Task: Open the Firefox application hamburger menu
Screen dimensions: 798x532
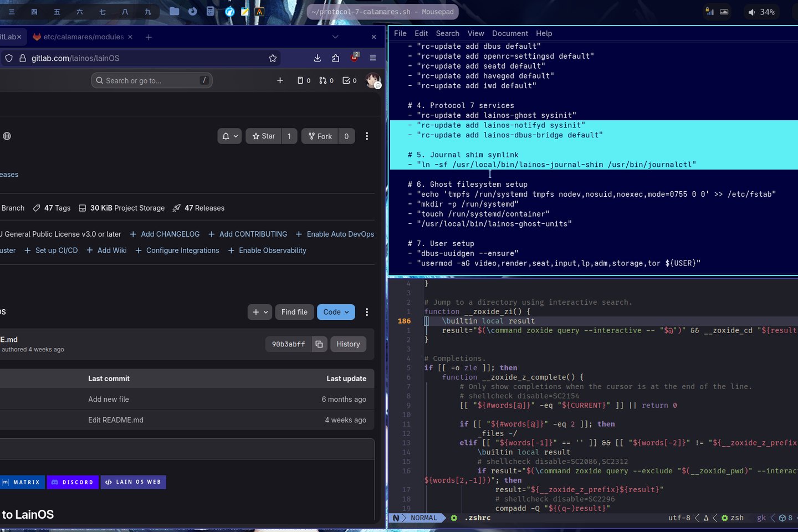Action: coord(373,58)
